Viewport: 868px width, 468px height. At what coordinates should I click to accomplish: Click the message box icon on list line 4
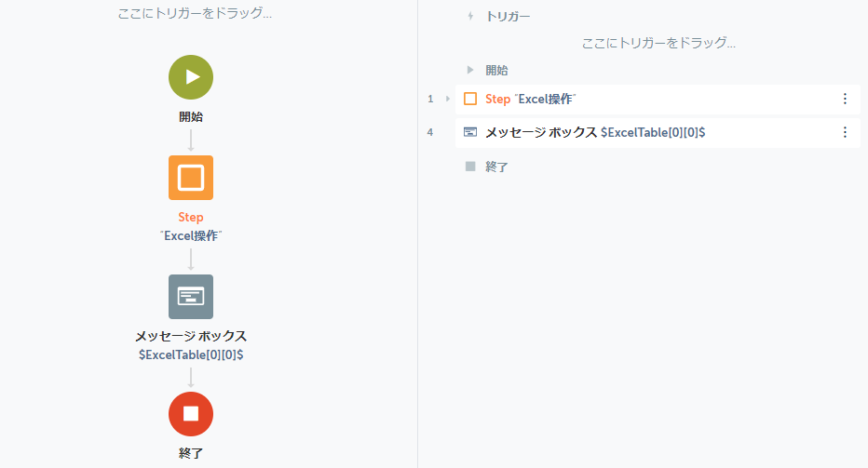click(470, 132)
